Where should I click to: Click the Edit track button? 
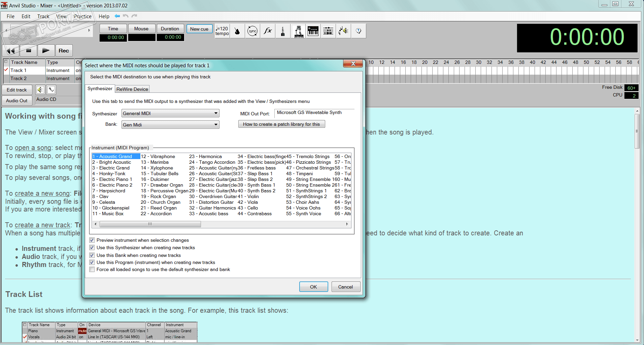coord(17,90)
